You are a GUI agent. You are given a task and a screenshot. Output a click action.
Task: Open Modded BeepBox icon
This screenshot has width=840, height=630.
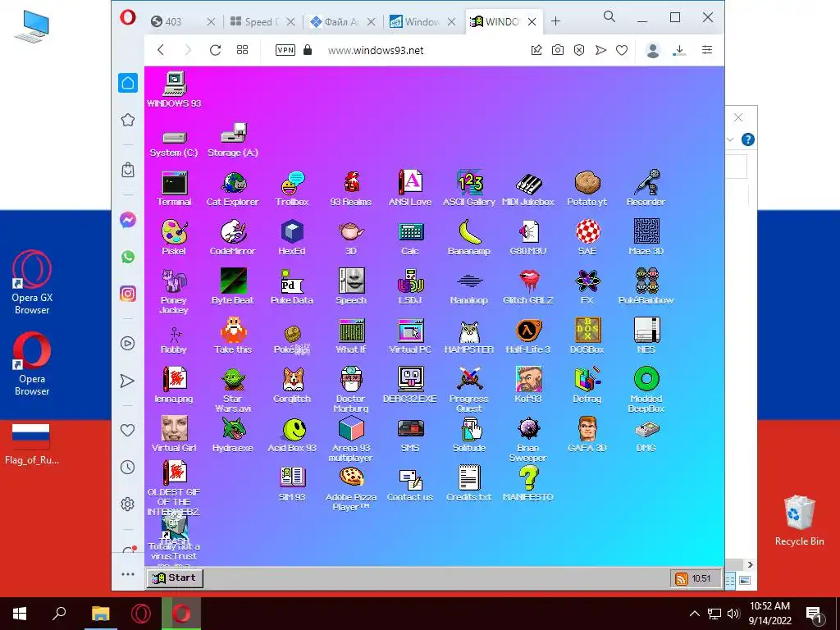point(646,381)
